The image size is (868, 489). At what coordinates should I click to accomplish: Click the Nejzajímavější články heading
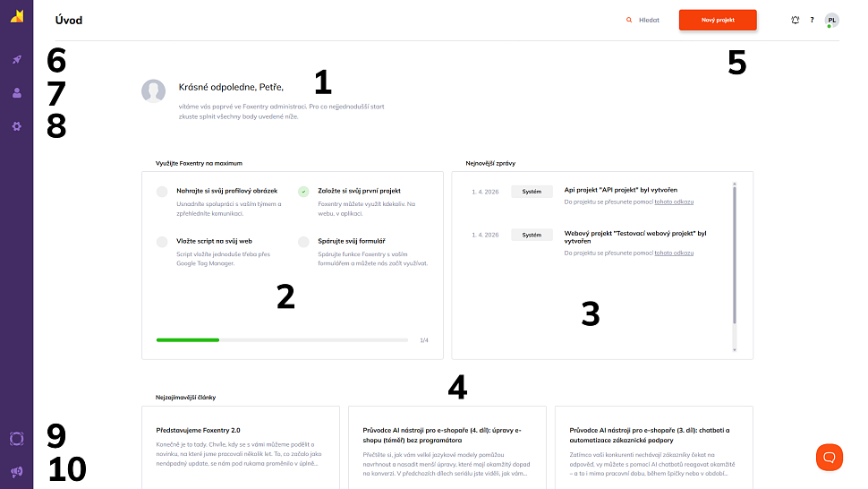click(x=185, y=397)
